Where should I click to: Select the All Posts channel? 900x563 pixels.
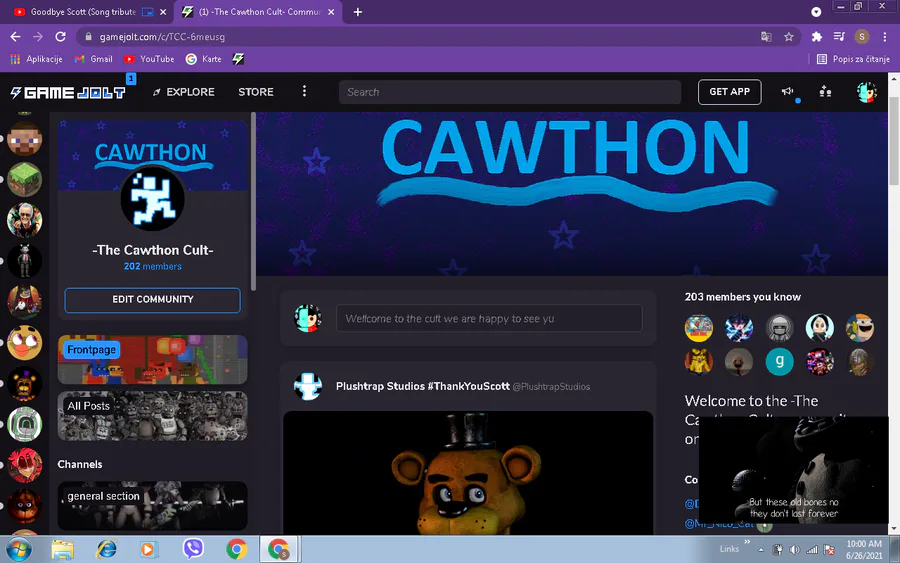coord(152,416)
